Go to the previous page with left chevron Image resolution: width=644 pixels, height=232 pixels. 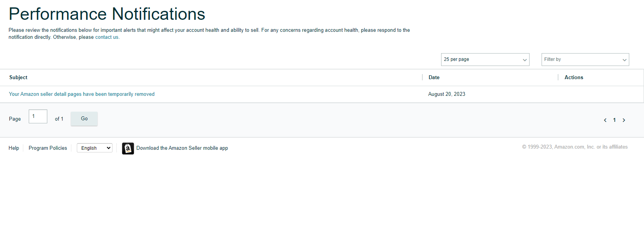[x=605, y=120]
